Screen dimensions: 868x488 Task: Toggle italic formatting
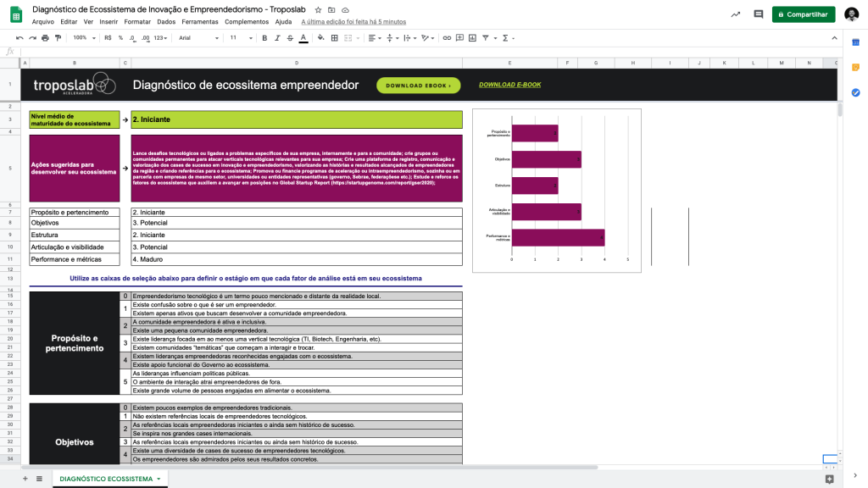tap(277, 38)
